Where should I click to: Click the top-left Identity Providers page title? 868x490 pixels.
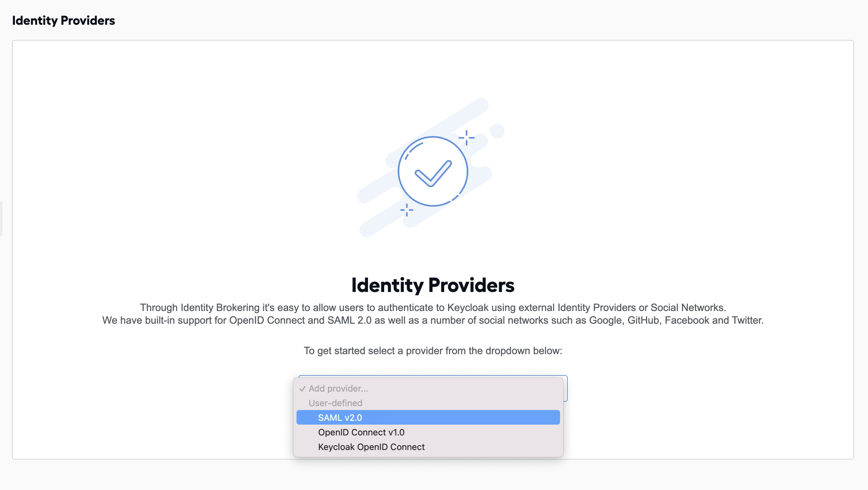[63, 21]
